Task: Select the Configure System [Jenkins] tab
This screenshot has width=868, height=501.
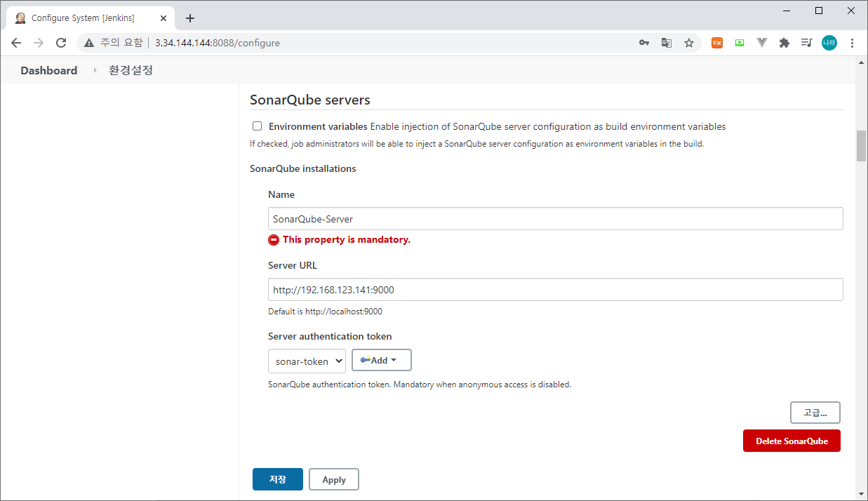Action: click(89, 18)
